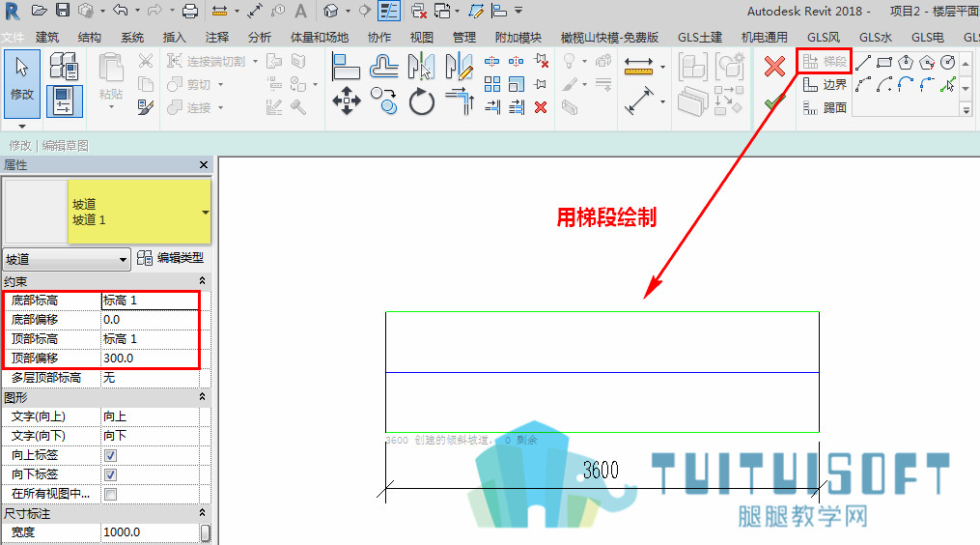This screenshot has width=980, height=545.
Task: Open the 结构 ribbon tab
Action: click(x=90, y=38)
